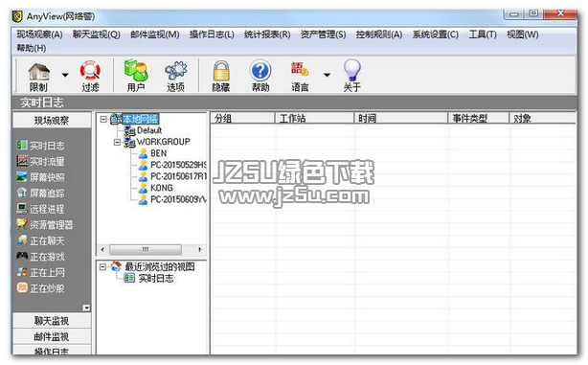The image size is (588, 365).
Task: Select workstation PC-20150529 in the tree
Action: 178,165
